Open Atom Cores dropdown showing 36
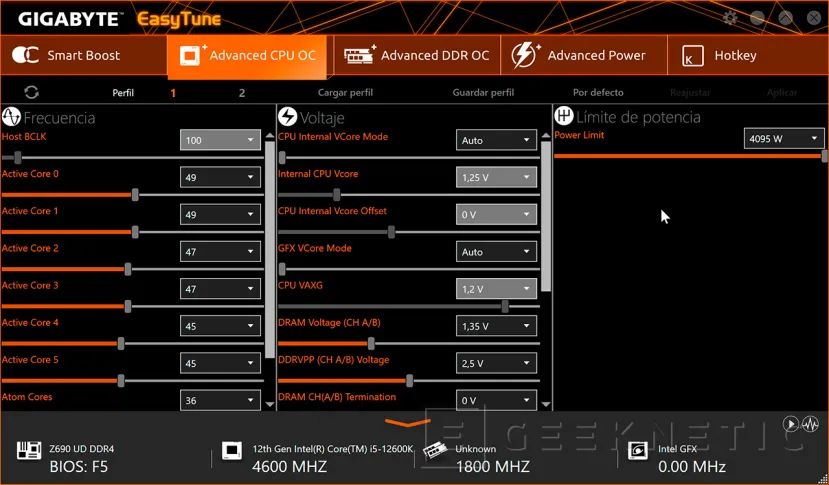The image size is (829, 485). point(220,400)
